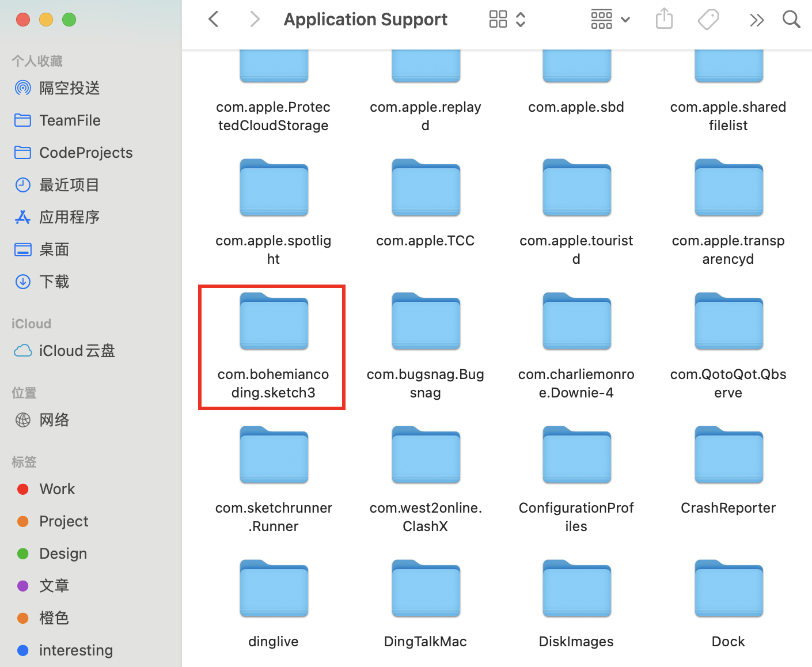Viewport: 812px width, 667px height.
Task: Click the 个人收藏 sidebar section header
Action: 37,61
